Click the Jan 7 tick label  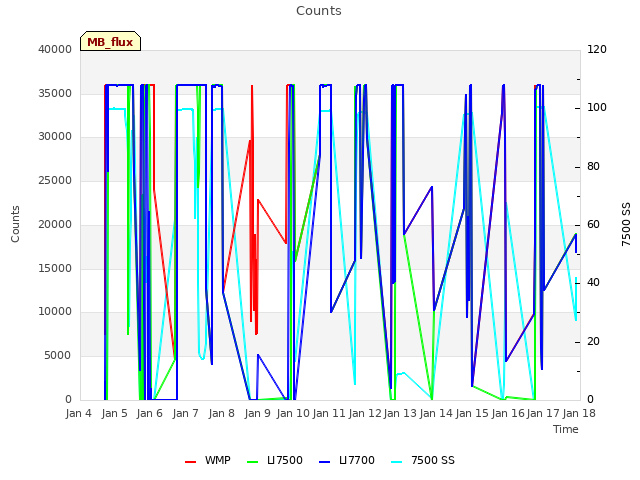(186, 413)
